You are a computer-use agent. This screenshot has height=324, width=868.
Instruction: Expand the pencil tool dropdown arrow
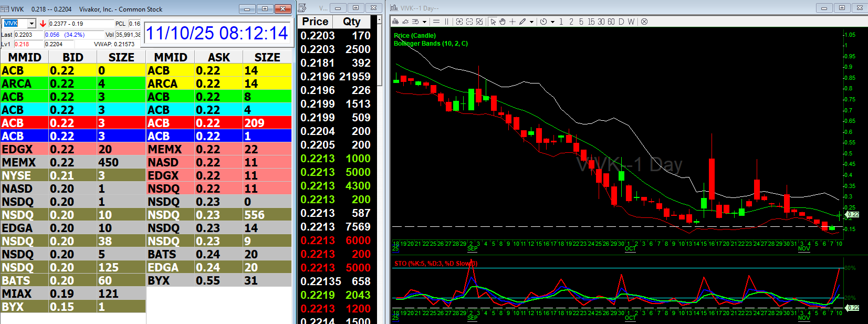pyautogui.click(x=531, y=22)
